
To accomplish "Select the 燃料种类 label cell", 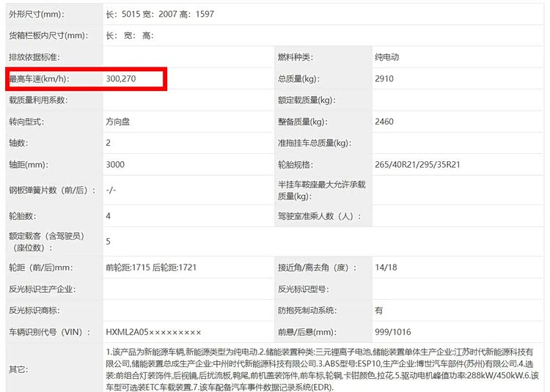I will point(295,57).
